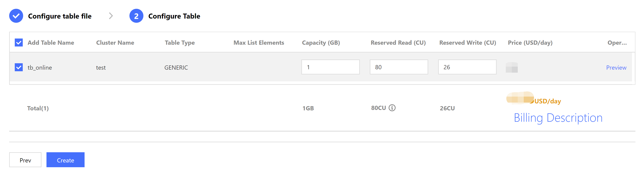
Task: Edit the Reserved Write (CU) input field
Action: tap(467, 67)
